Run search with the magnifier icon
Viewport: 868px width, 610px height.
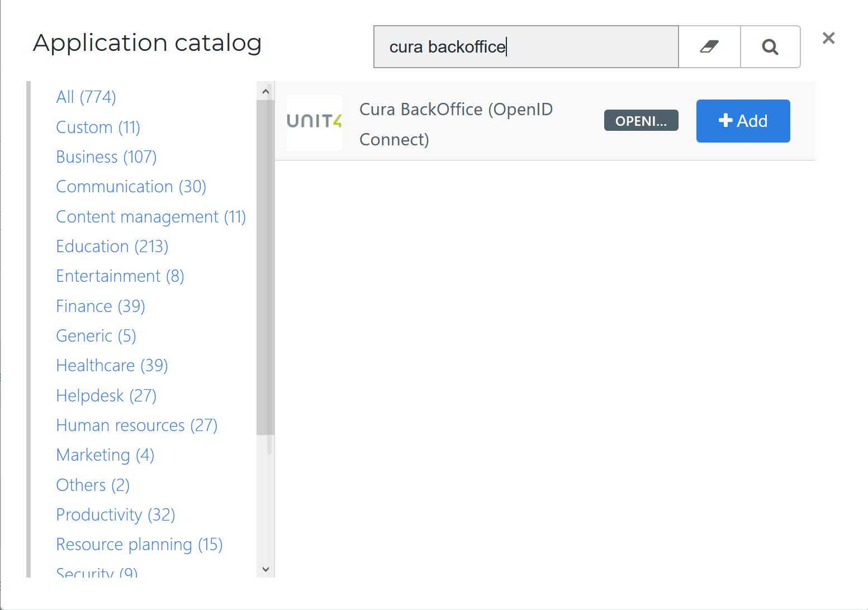[770, 47]
